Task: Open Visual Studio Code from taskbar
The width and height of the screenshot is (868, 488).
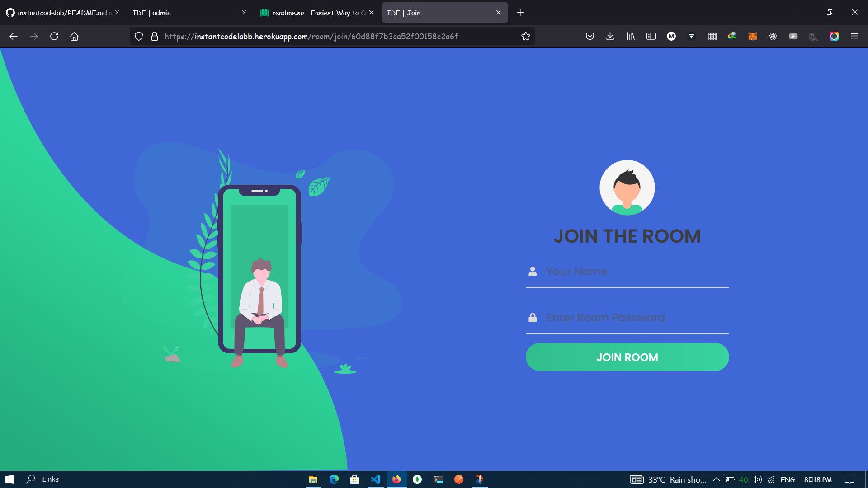Action: [x=375, y=479]
